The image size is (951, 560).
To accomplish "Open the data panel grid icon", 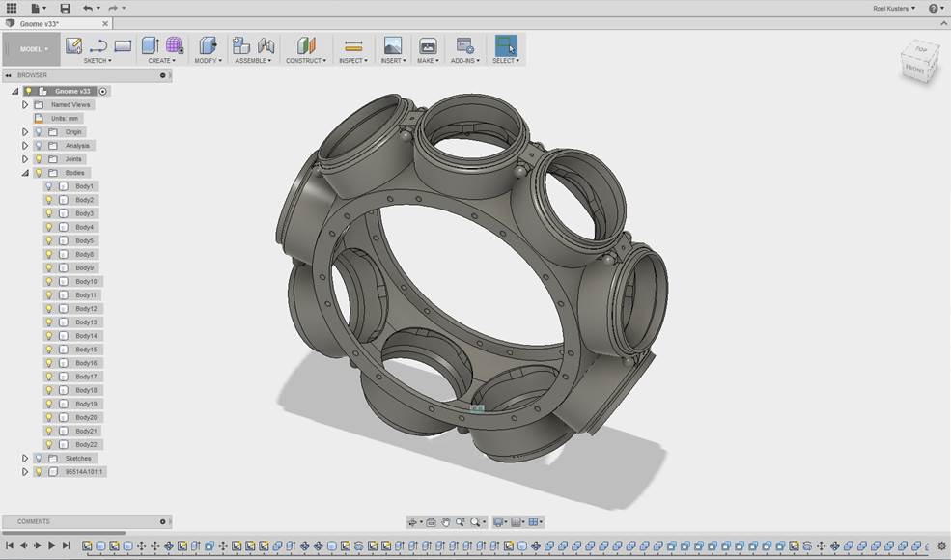I will (11, 8).
